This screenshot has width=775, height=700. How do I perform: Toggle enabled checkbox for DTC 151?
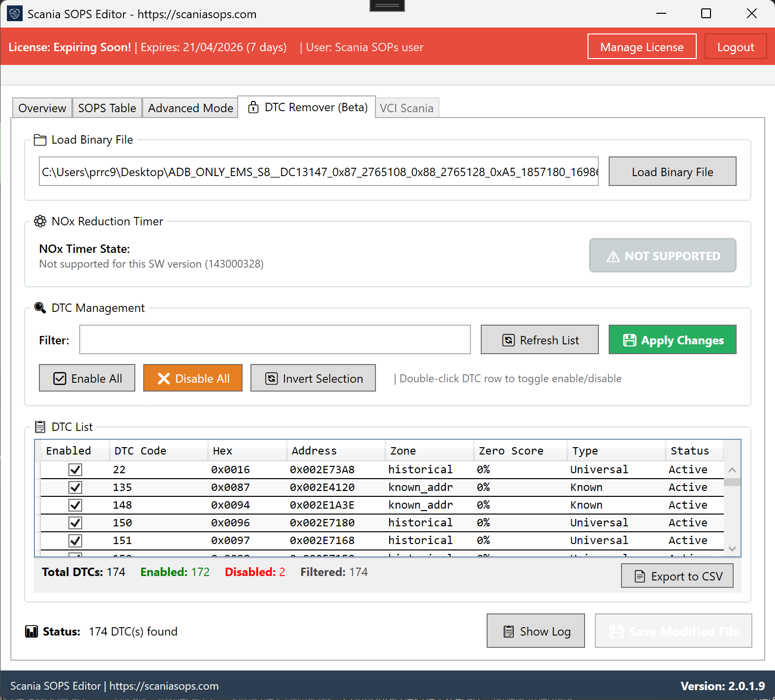[x=75, y=541]
